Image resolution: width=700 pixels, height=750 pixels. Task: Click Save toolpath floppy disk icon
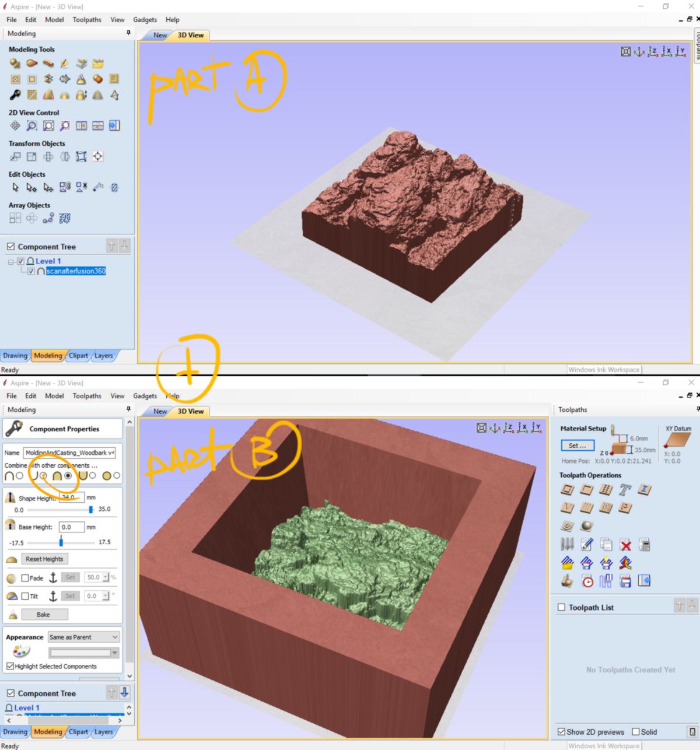625,581
